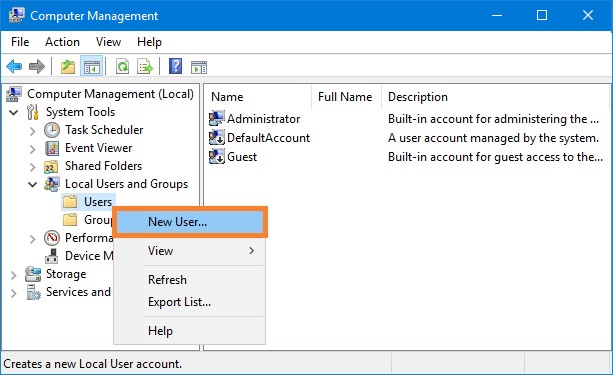
Task: Click the Services and Applications icon
Action: tap(34, 292)
